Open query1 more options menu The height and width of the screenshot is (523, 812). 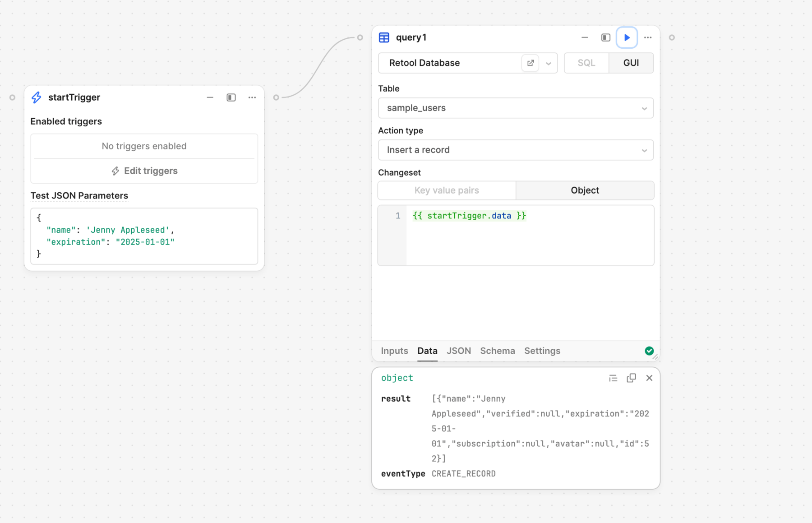coord(648,37)
